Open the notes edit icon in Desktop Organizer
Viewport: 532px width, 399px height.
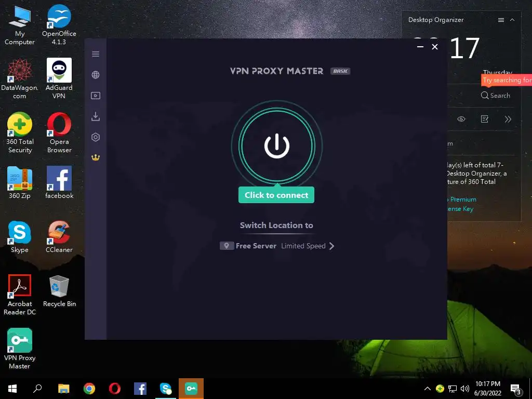pyautogui.click(x=485, y=119)
